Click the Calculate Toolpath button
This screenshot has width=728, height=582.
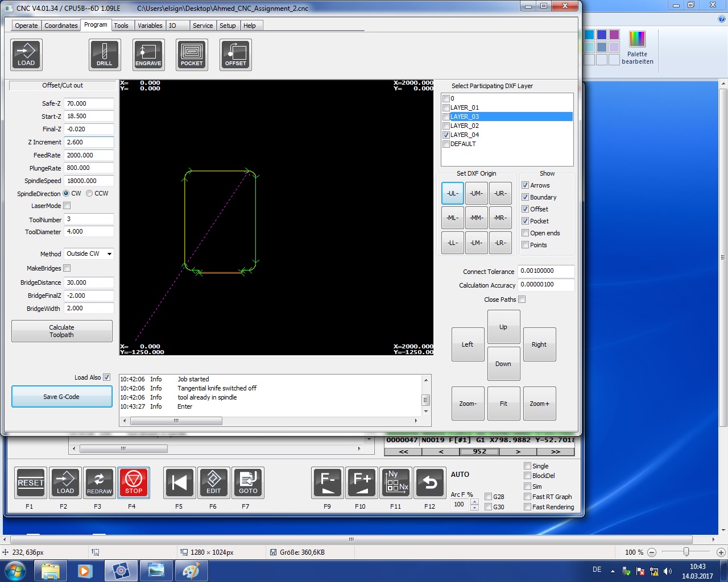(x=62, y=331)
